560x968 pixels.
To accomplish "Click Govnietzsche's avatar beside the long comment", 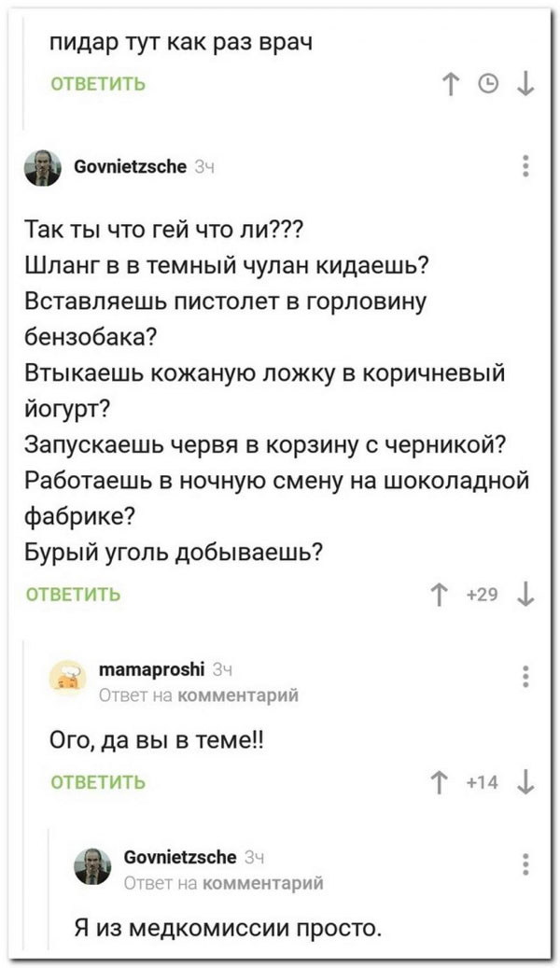I will click(42, 170).
